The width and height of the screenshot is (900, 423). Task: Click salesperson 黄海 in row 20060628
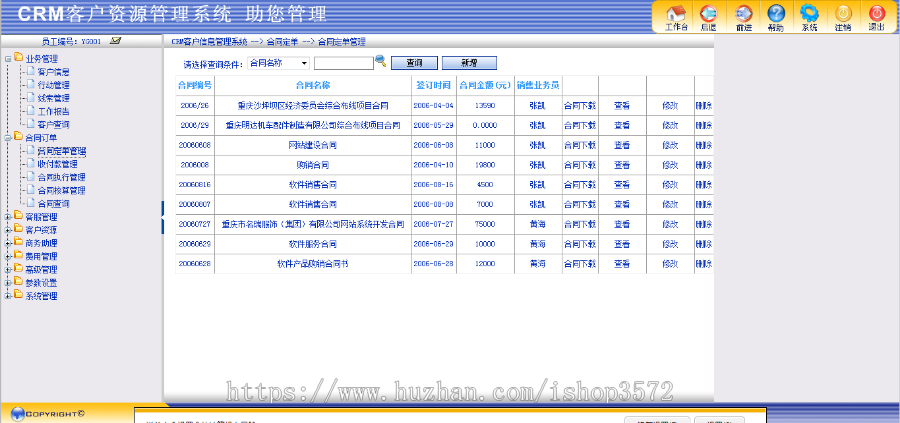538,263
